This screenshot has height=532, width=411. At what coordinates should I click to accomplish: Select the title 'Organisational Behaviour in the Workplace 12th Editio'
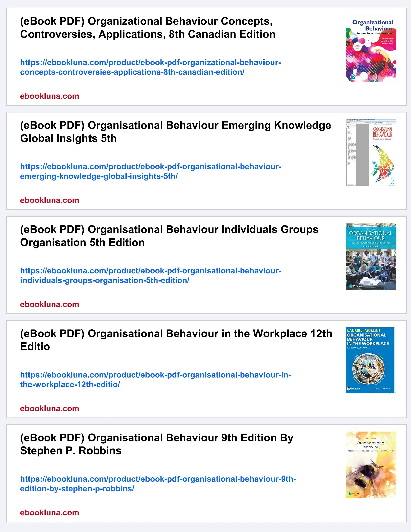(176, 340)
